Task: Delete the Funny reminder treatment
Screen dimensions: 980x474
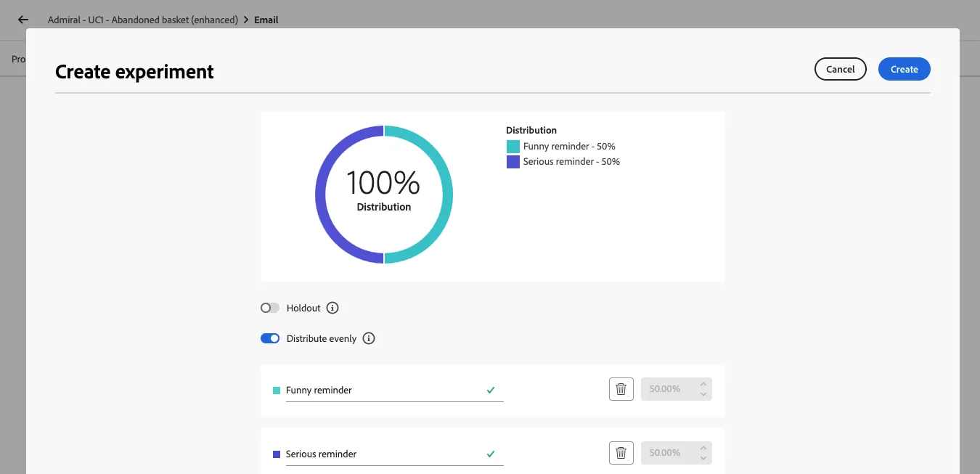Action: pyautogui.click(x=621, y=389)
